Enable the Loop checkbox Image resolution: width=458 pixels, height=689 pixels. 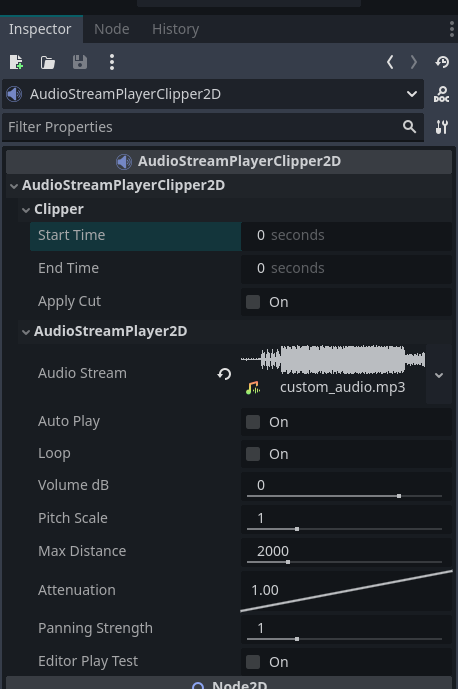[253, 454]
